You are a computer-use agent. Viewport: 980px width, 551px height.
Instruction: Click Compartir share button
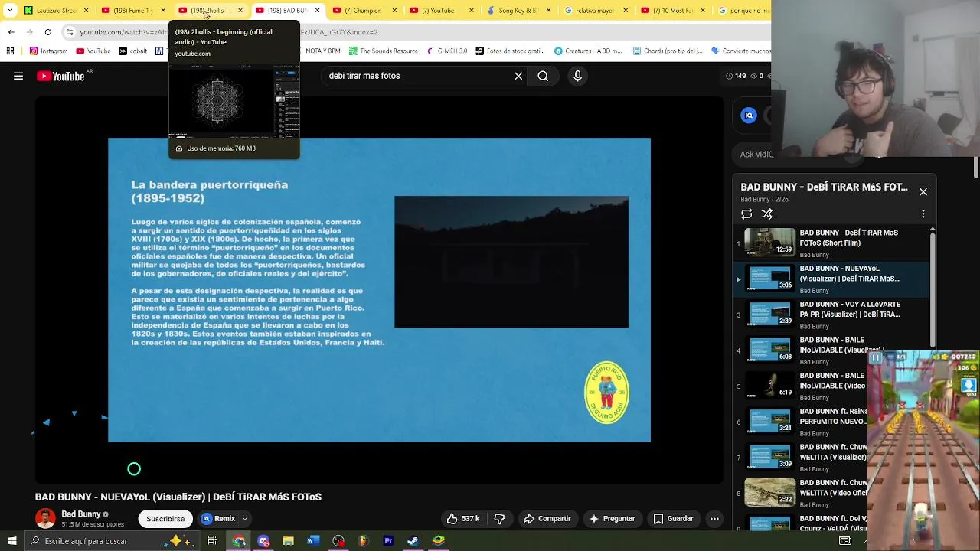coord(547,518)
